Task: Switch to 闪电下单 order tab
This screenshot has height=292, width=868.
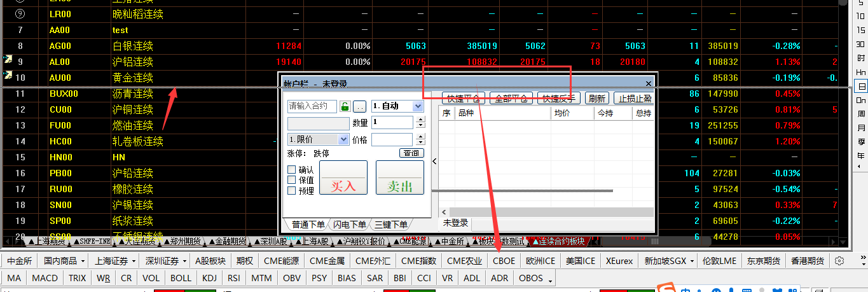Action: click(350, 224)
